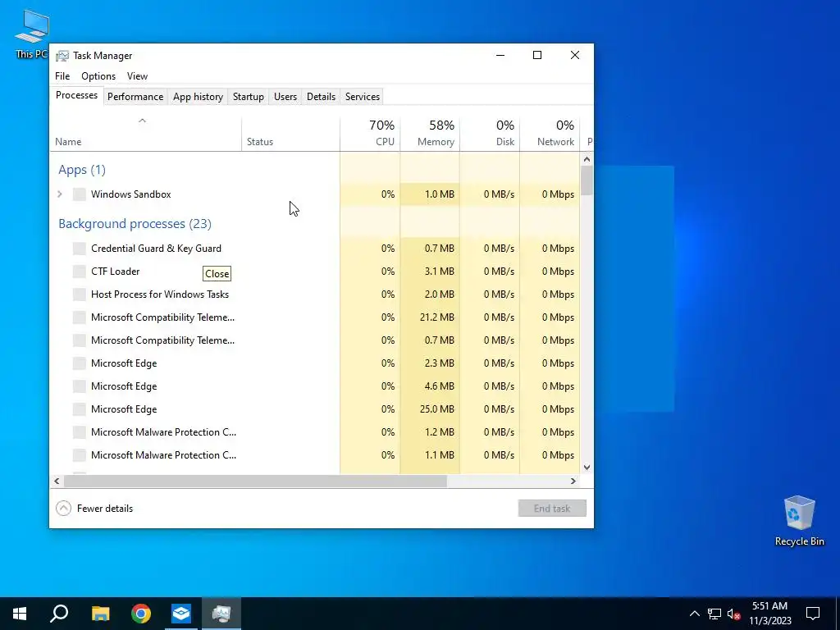Sort processes by CPU column
This screenshot has height=630, width=840.
pos(370,134)
